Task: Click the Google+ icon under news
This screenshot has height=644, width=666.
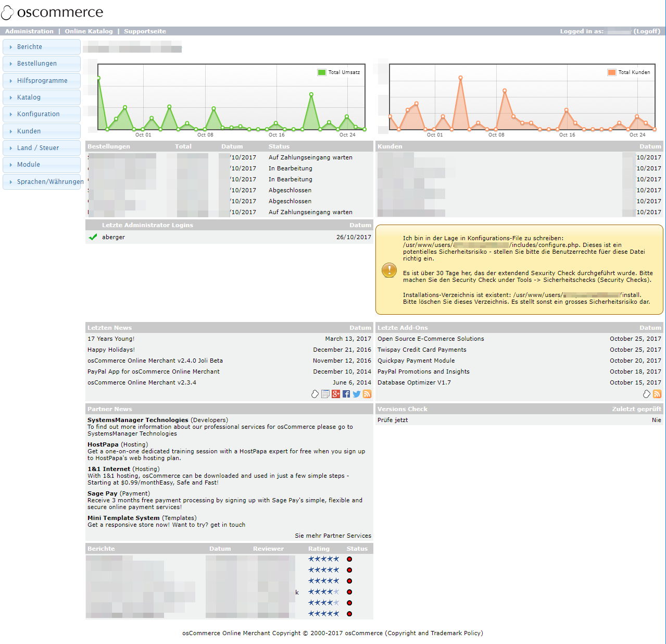Action: pyautogui.click(x=336, y=394)
